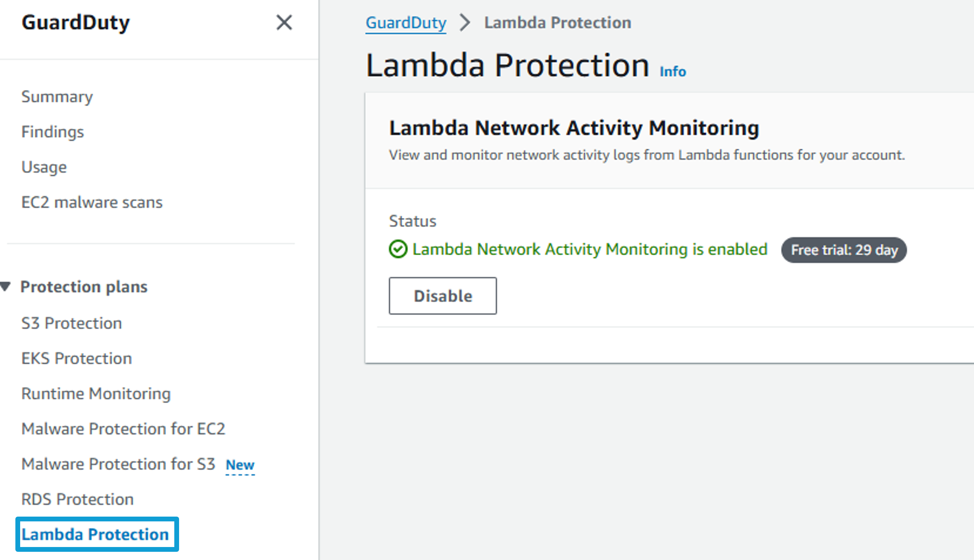
Task: Open Malware Protection for EC2
Action: click(123, 428)
